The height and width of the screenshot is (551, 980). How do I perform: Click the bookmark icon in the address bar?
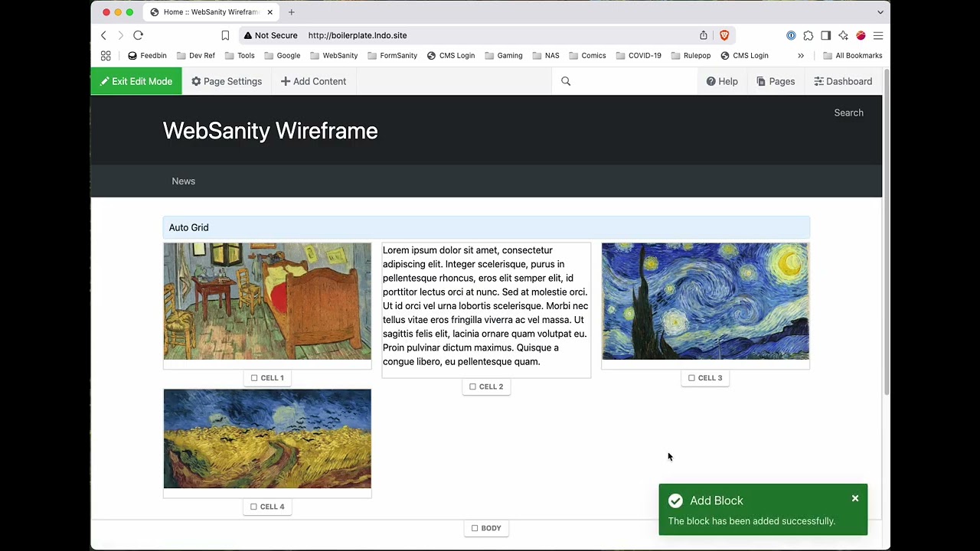[x=225, y=35]
